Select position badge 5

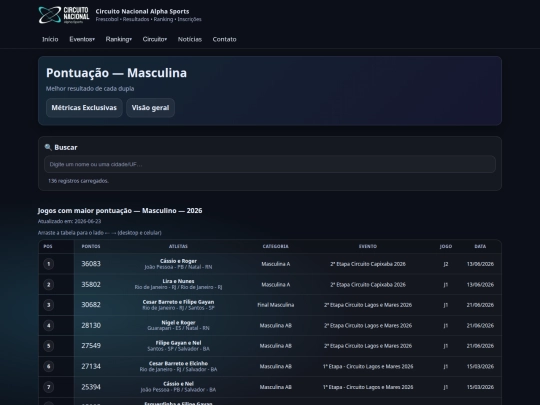49,346
